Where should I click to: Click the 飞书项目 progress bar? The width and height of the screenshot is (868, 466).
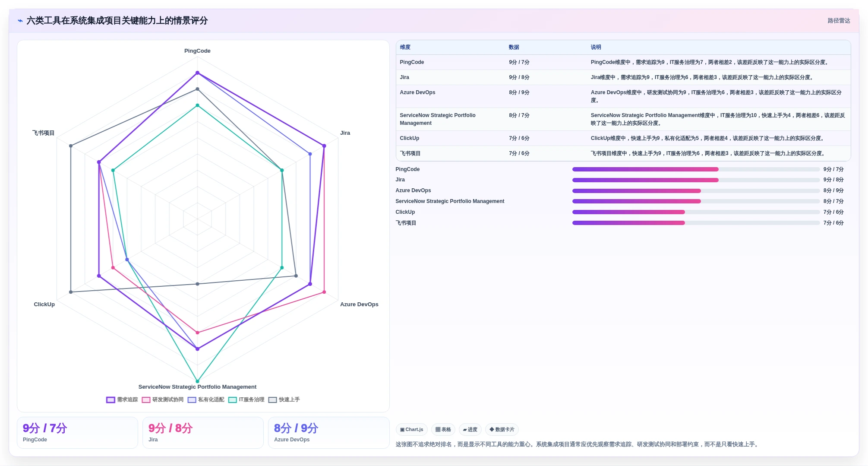click(x=696, y=223)
